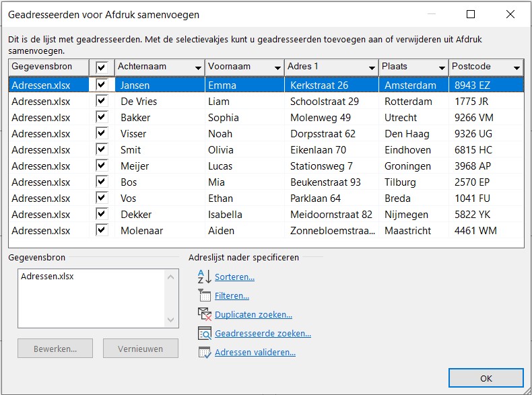532x395 pixels.
Task: Select the Stationsweg 7 address cell
Action: pos(331,166)
